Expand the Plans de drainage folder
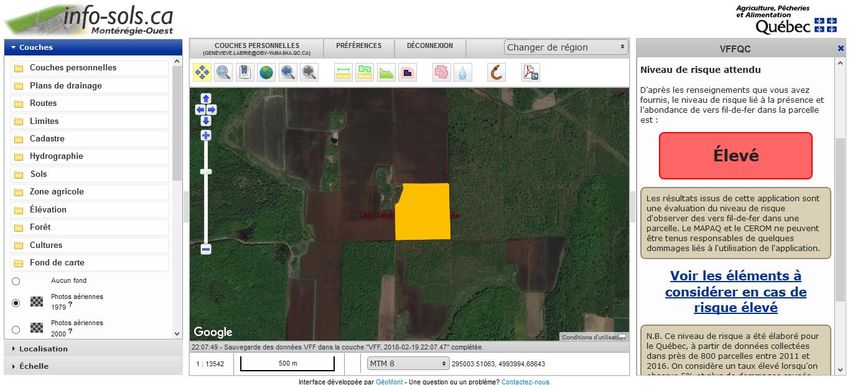The height and width of the screenshot is (385, 850). [x=89, y=86]
